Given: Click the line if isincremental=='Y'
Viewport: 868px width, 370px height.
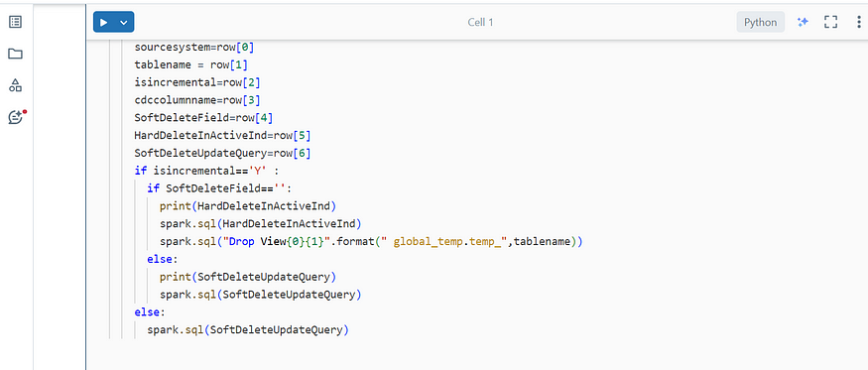Looking at the screenshot, I should tap(206, 172).
